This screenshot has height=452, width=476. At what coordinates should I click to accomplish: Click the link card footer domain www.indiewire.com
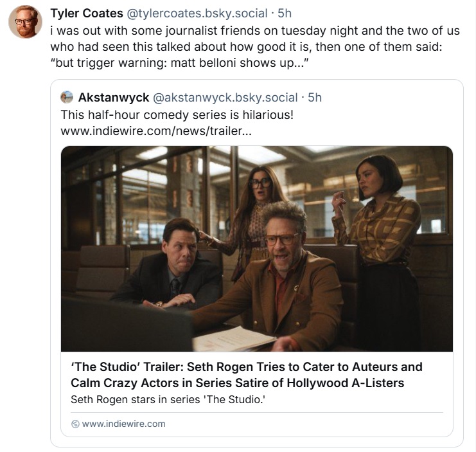click(123, 424)
